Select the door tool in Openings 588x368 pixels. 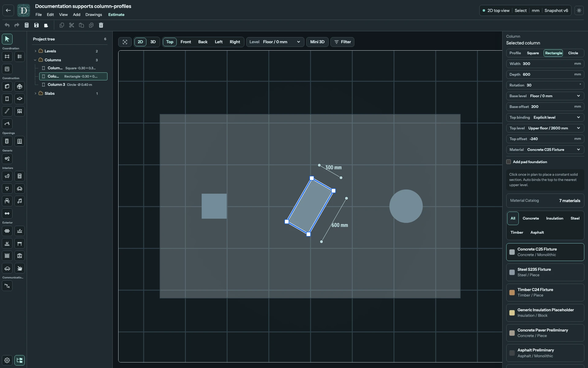point(7,141)
